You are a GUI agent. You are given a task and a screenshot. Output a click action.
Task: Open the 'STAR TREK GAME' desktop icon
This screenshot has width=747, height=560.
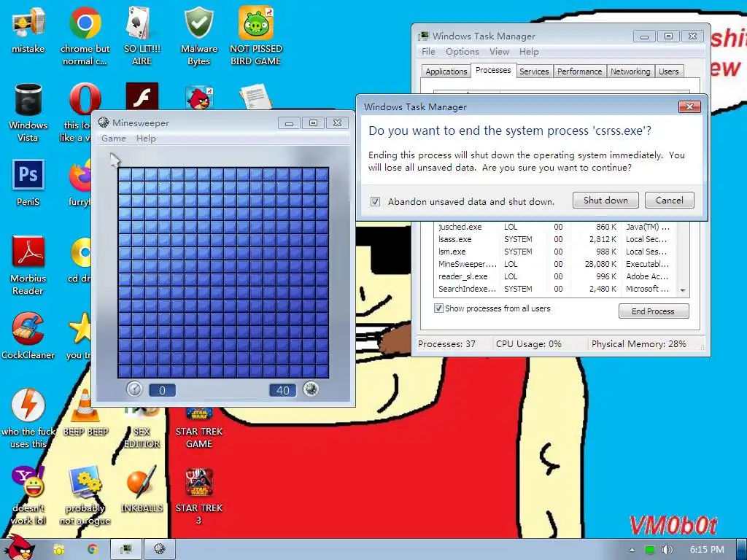pos(198,426)
